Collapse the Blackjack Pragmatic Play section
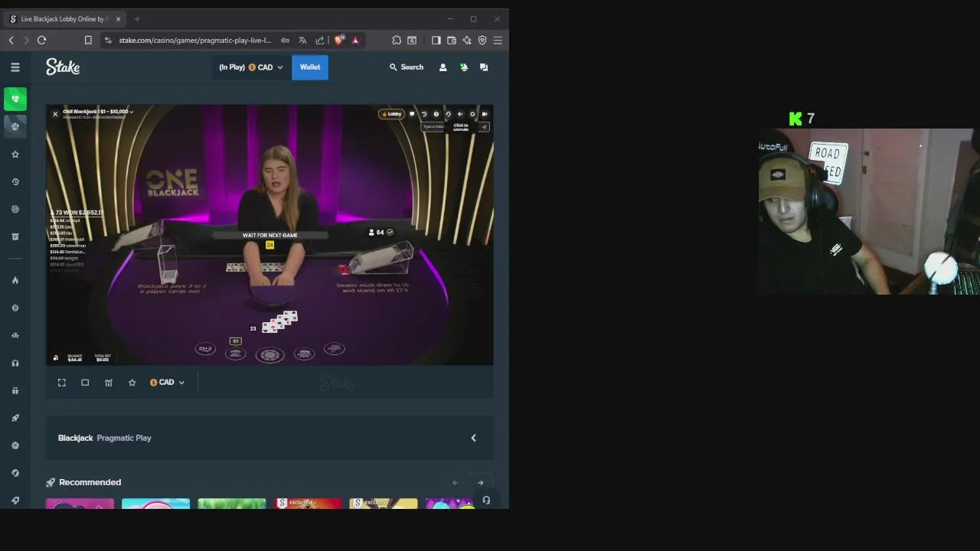Image resolution: width=980 pixels, height=551 pixels. coord(473,438)
